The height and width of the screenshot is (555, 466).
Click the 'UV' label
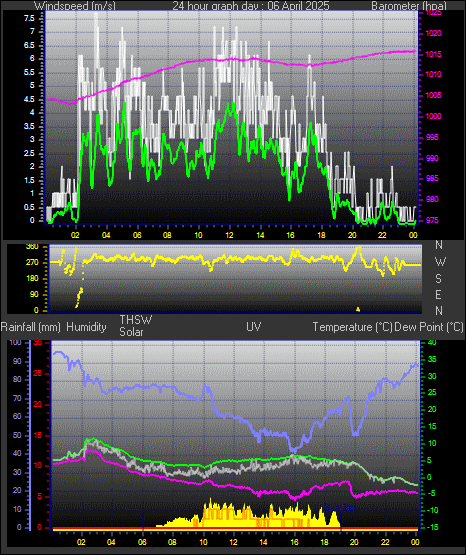254,327
